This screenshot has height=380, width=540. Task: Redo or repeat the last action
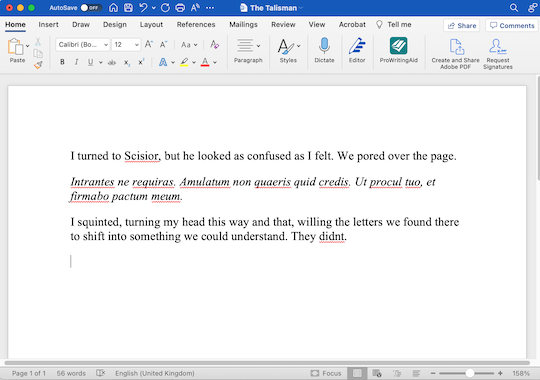point(165,8)
